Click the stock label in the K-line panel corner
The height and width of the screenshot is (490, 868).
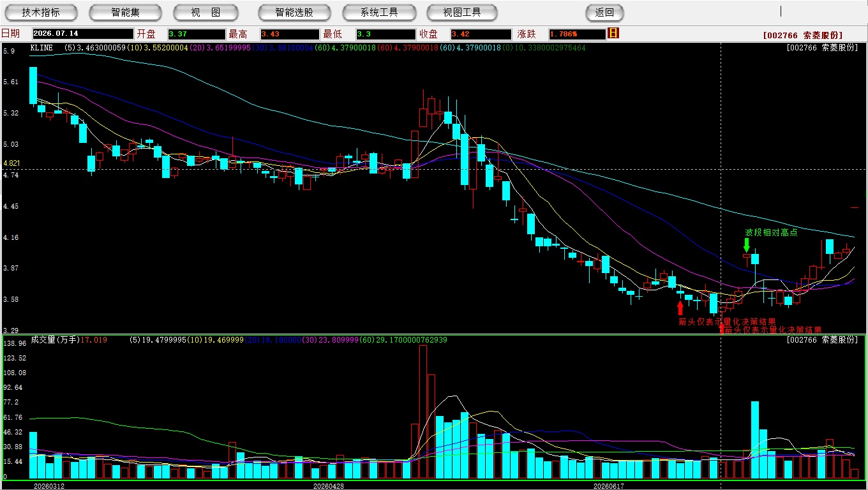click(x=823, y=48)
